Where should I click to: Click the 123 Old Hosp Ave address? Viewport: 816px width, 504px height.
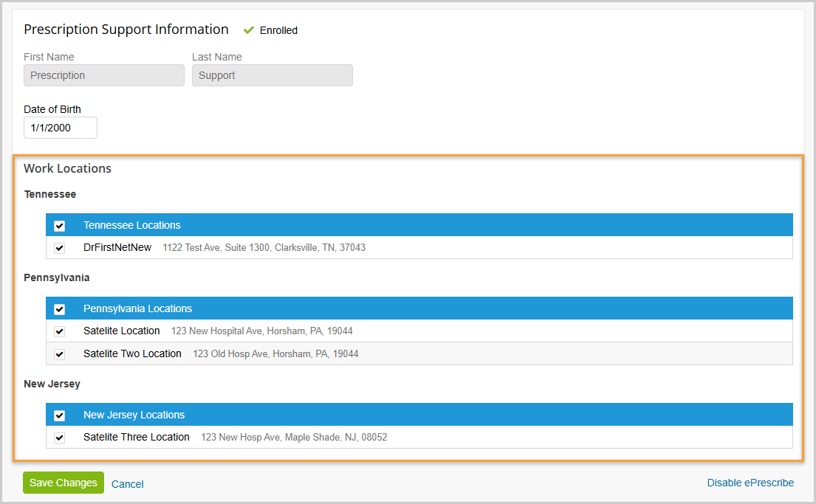275,354
